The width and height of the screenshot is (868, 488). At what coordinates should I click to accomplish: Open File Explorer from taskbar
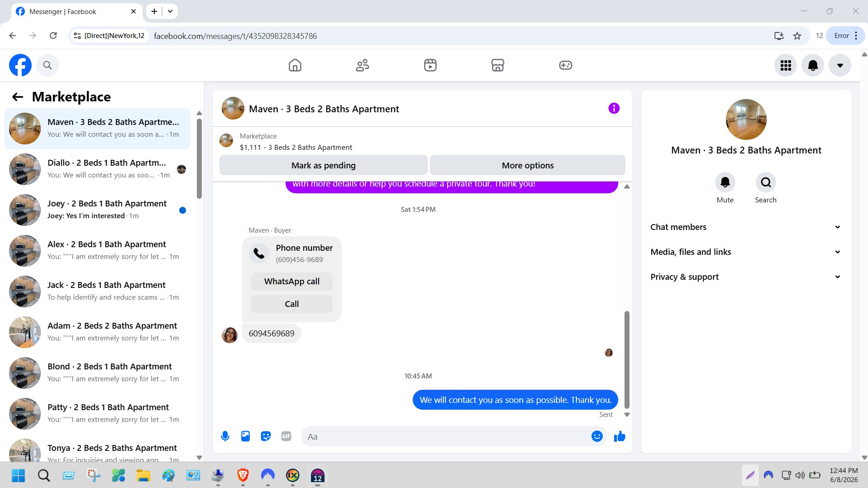143,475
